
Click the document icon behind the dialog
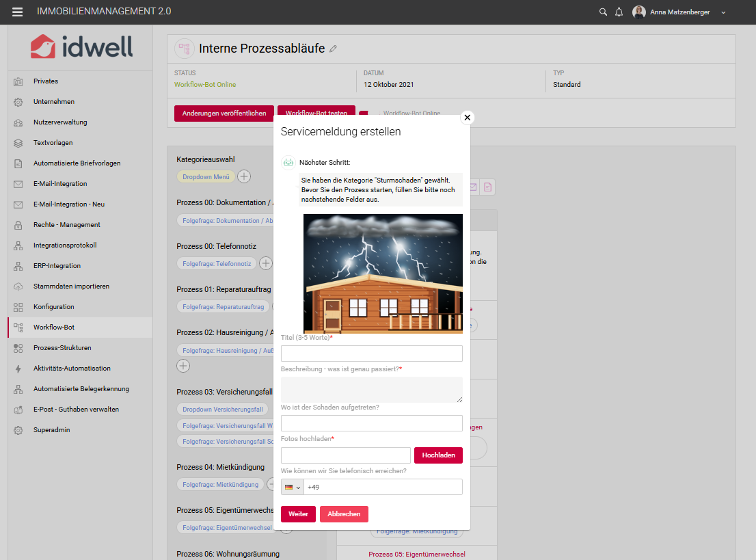pos(488,187)
